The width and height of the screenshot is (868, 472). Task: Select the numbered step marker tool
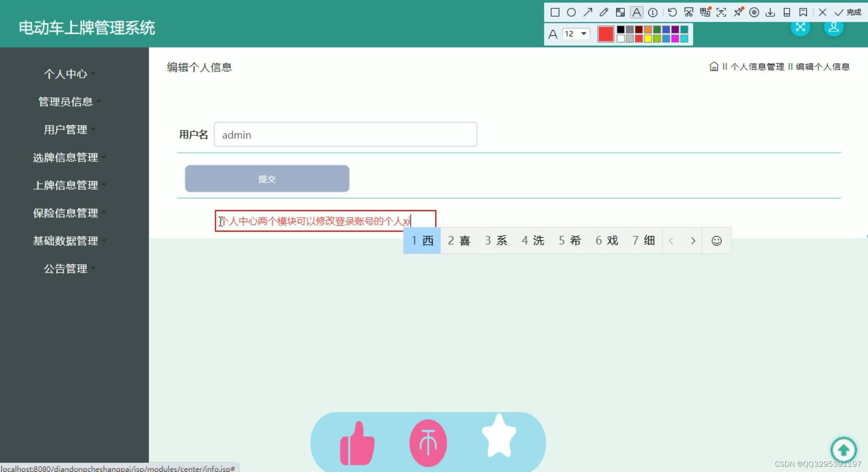(x=653, y=12)
